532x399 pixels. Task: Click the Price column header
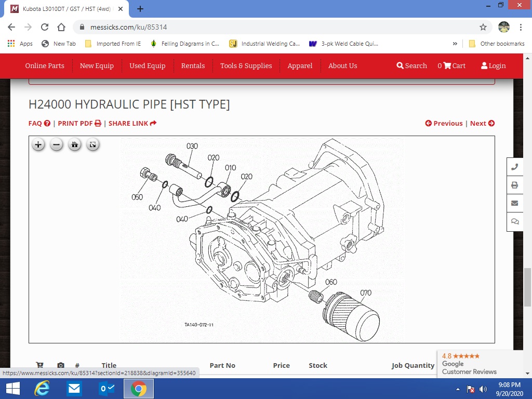(x=281, y=365)
